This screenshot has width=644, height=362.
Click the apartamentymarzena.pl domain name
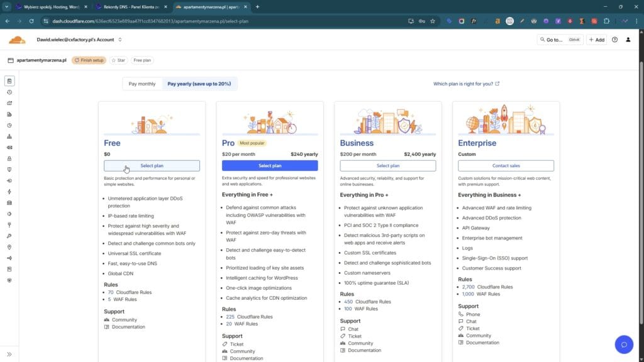point(41,60)
